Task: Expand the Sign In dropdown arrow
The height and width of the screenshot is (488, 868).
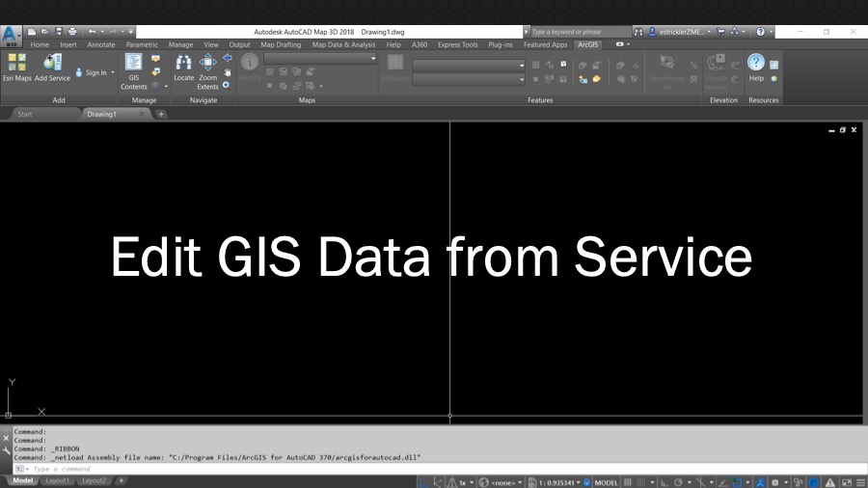Action: [113, 72]
